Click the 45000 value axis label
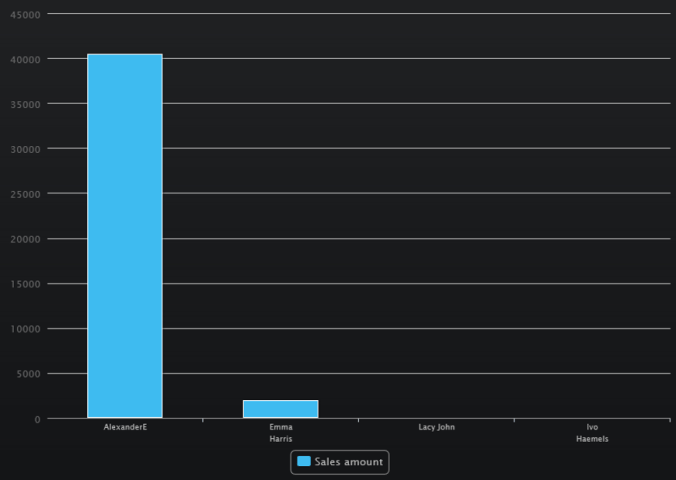The height and width of the screenshot is (480, 676). [26, 15]
